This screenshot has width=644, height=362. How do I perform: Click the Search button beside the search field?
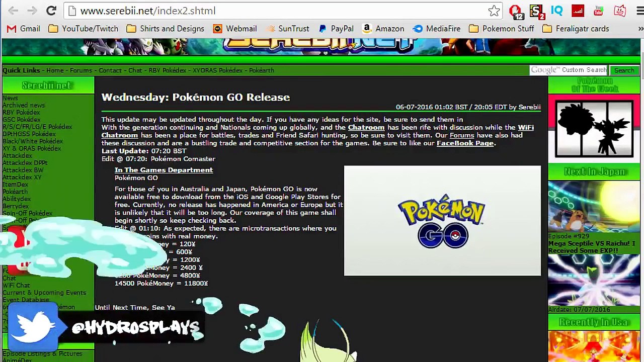(624, 70)
